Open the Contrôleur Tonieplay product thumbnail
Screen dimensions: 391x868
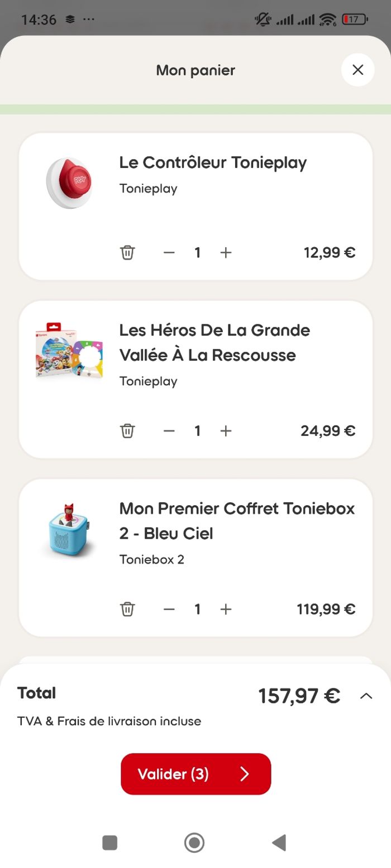point(69,183)
